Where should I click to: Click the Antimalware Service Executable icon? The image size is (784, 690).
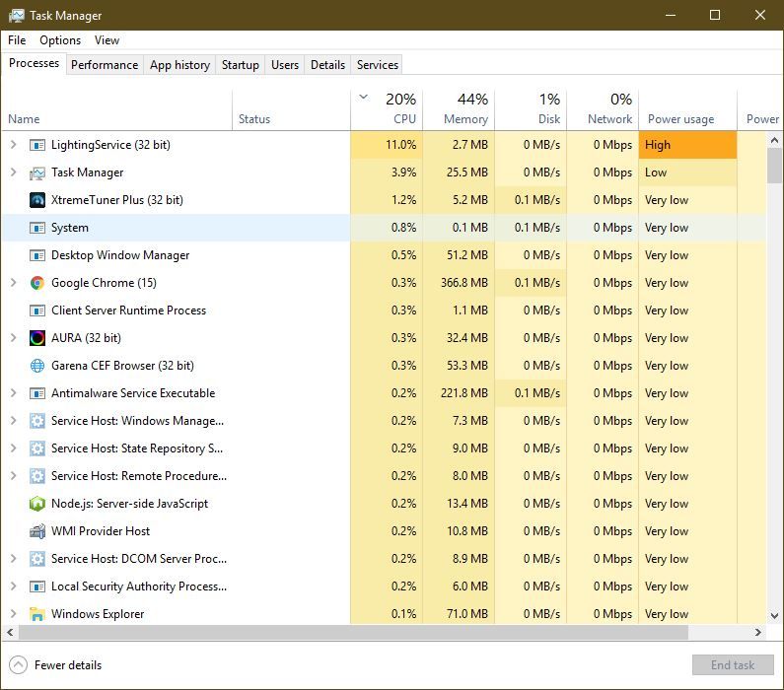click(x=37, y=393)
